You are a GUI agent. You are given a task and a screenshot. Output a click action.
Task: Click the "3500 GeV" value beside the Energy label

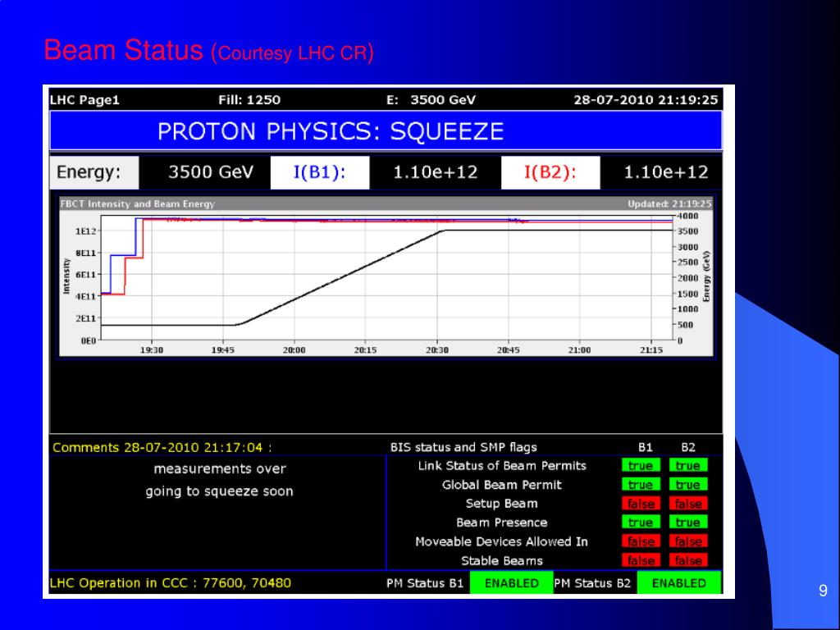211,172
